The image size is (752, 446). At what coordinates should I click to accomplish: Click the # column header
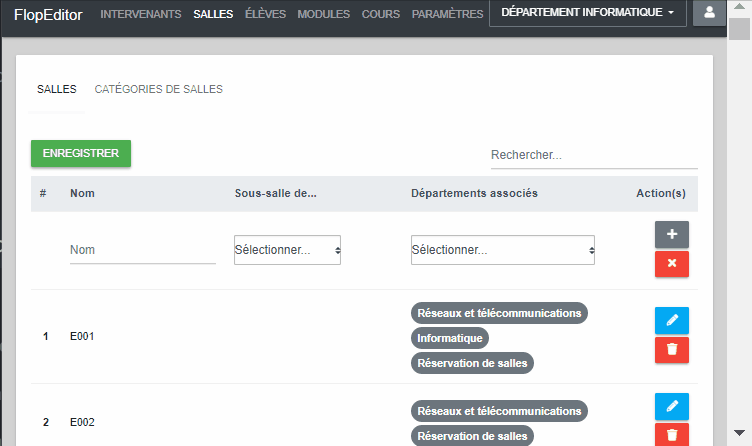tap(43, 193)
